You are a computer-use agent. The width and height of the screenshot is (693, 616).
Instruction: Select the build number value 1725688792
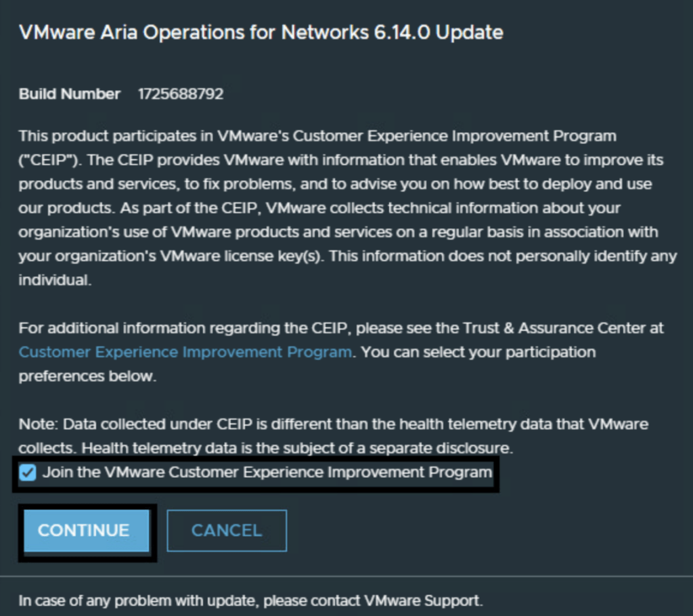coord(181,94)
